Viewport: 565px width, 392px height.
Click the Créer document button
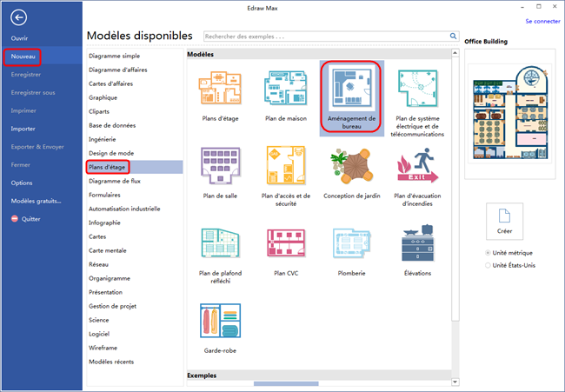[x=504, y=221]
